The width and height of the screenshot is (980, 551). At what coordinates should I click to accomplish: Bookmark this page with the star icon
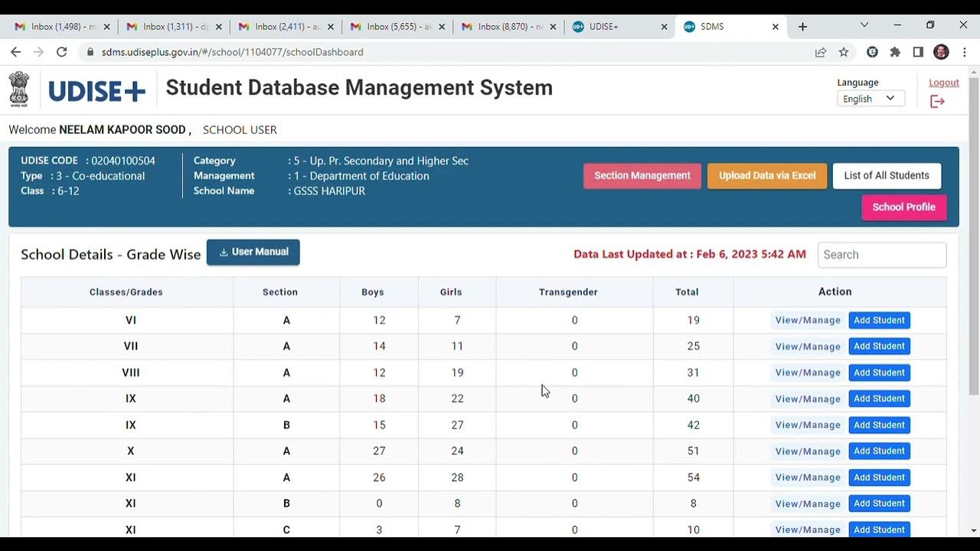pos(844,52)
